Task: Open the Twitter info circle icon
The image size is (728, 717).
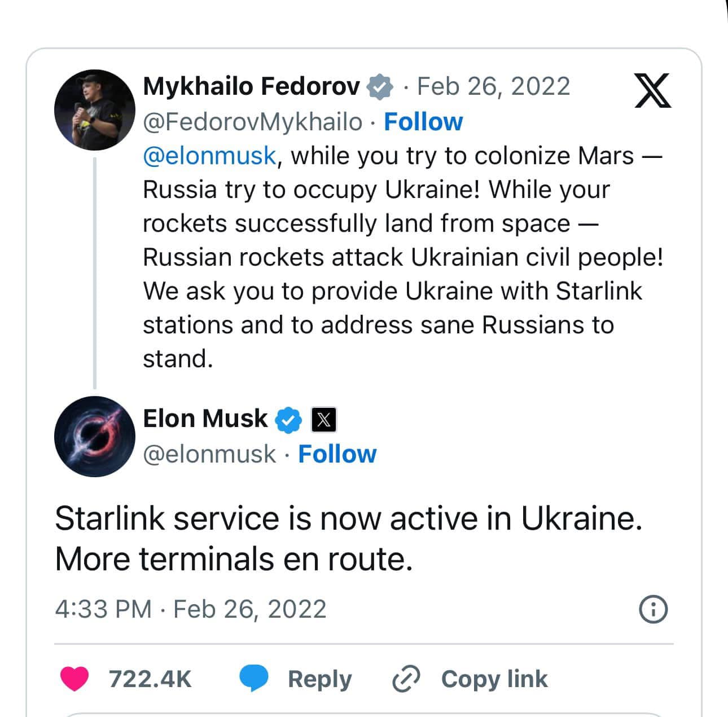Action: tap(653, 609)
